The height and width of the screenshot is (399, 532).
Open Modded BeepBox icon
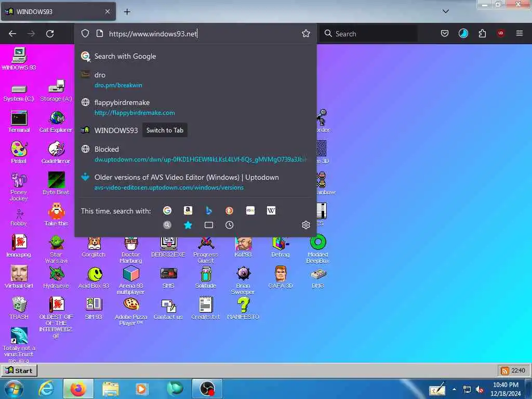[318, 249]
